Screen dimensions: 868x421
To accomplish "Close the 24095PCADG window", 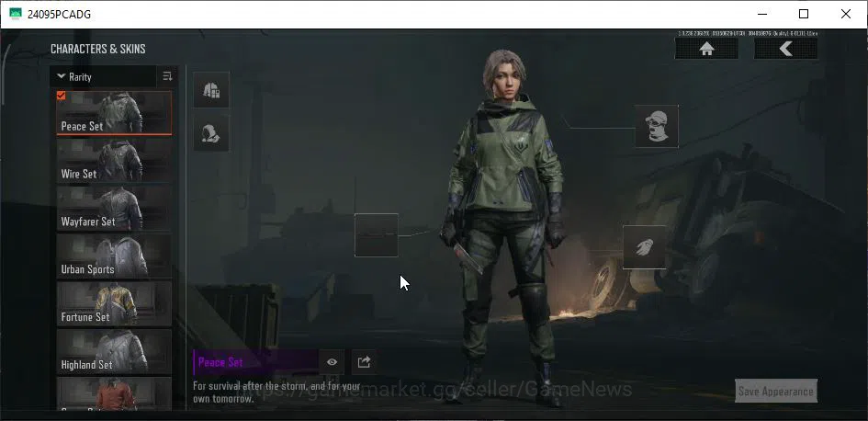I will coord(846,15).
